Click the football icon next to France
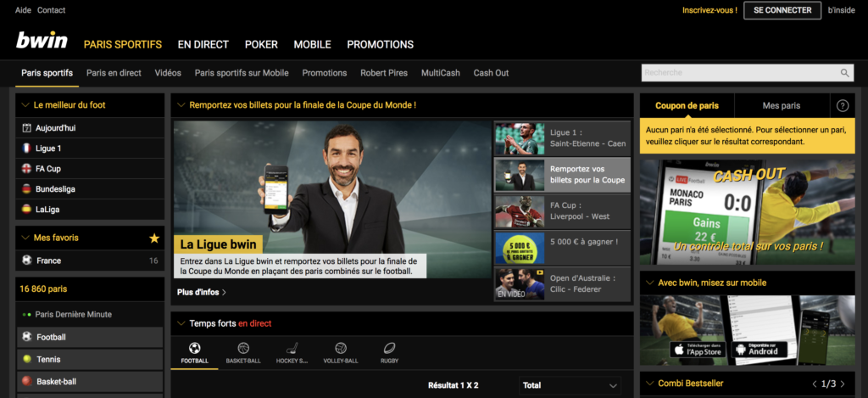The width and height of the screenshot is (868, 398). pyautogui.click(x=26, y=260)
